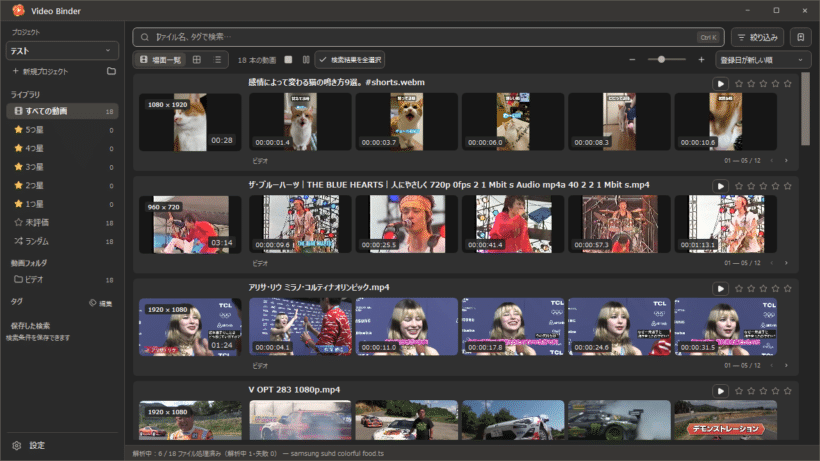Viewport: 820px width, 461px height.
Task: Open 設定 settings
Action: pos(29,445)
